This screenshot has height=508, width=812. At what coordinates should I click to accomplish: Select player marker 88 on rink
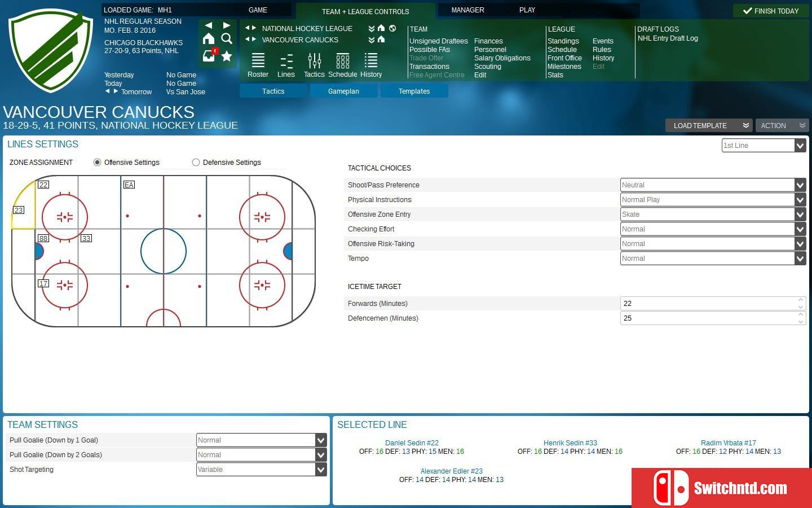43,238
